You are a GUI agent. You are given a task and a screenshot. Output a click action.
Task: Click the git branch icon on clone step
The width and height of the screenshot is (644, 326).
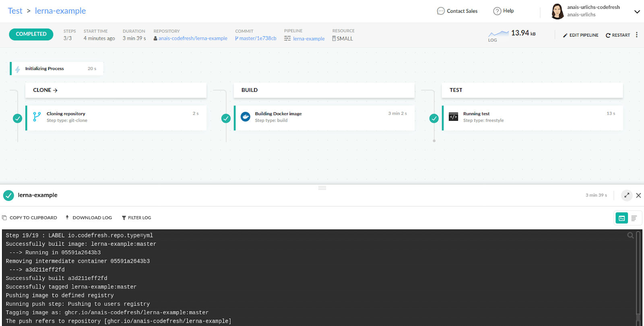click(x=37, y=117)
